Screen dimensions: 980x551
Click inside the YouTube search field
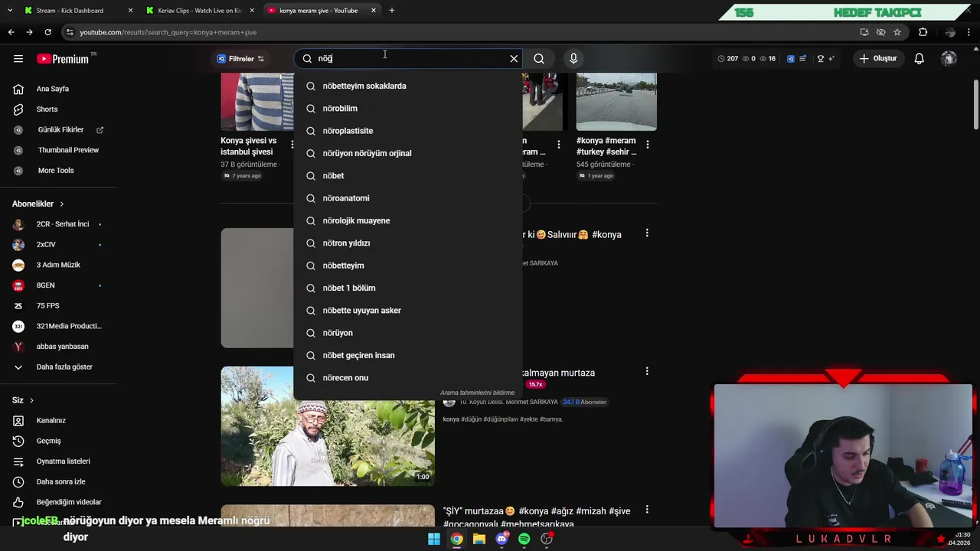tap(410, 59)
